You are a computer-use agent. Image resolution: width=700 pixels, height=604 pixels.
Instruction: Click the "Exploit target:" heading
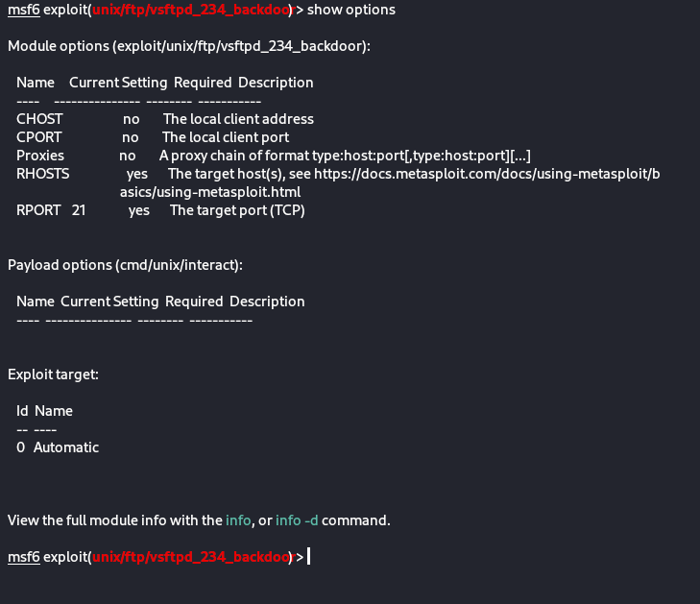pyautogui.click(x=54, y=374)
